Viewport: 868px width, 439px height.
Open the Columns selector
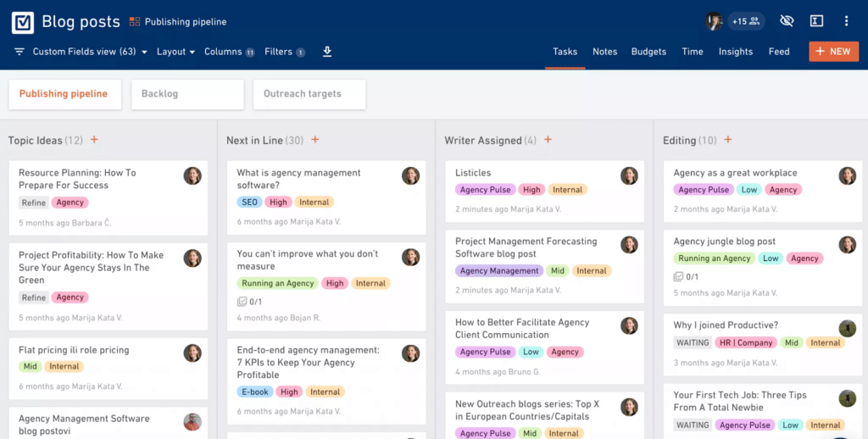(x=229, y=52)
